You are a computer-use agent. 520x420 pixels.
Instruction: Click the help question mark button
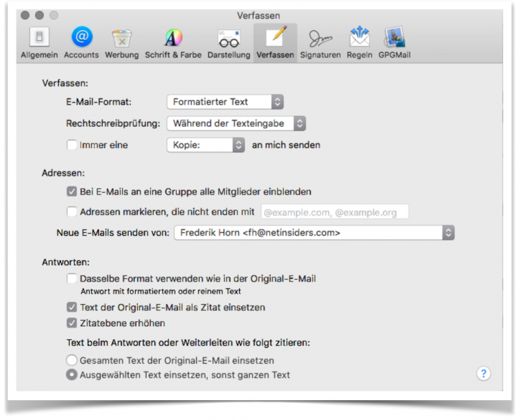[484, 373]
